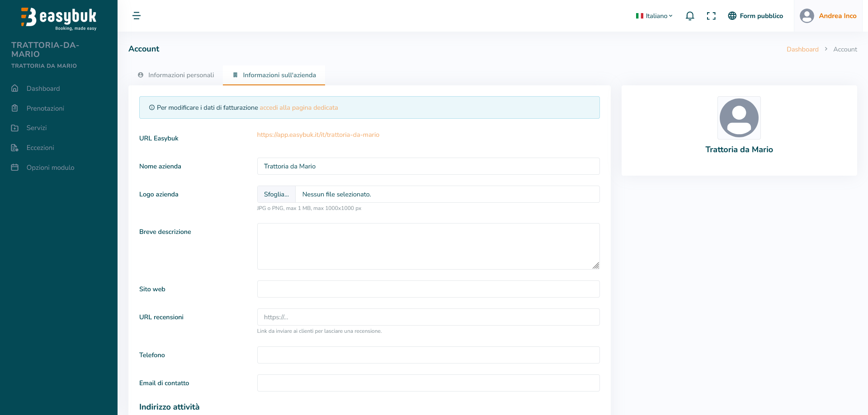Screen dimensions: 868x415
Task: Select Informazioni sull'azienda tab
Action: [x=274, y=75]
